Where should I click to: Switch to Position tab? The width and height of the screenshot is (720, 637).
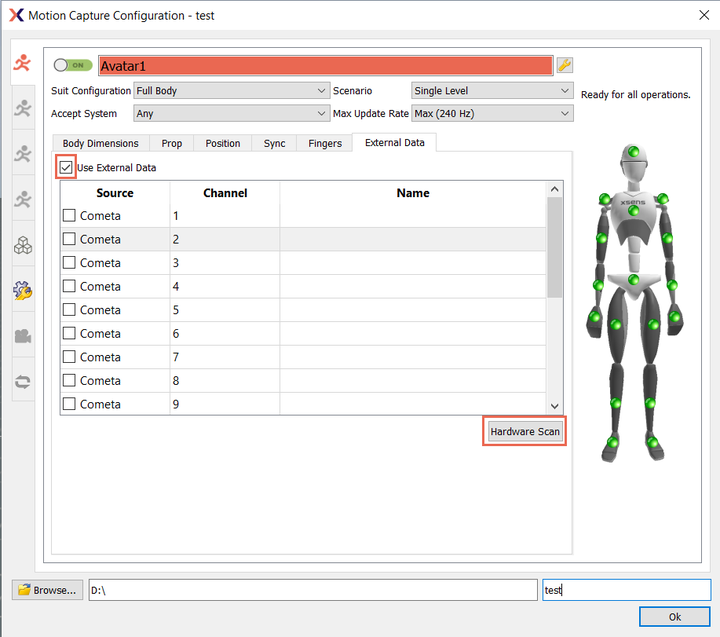[x=223, y=143]
